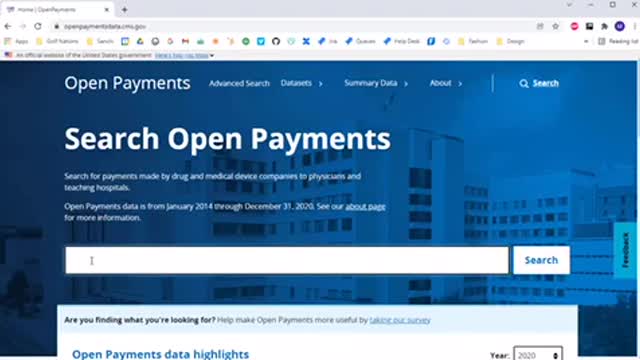Click the white Search button
The height and width of the screenshot is (360, 640).
click(x=541, y=260)
